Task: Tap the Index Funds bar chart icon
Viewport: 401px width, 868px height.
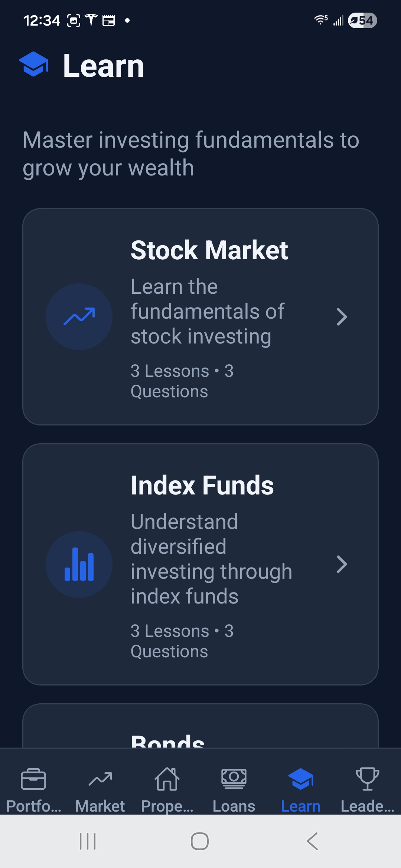Action: pyautogui.click(x=79, y=565)
